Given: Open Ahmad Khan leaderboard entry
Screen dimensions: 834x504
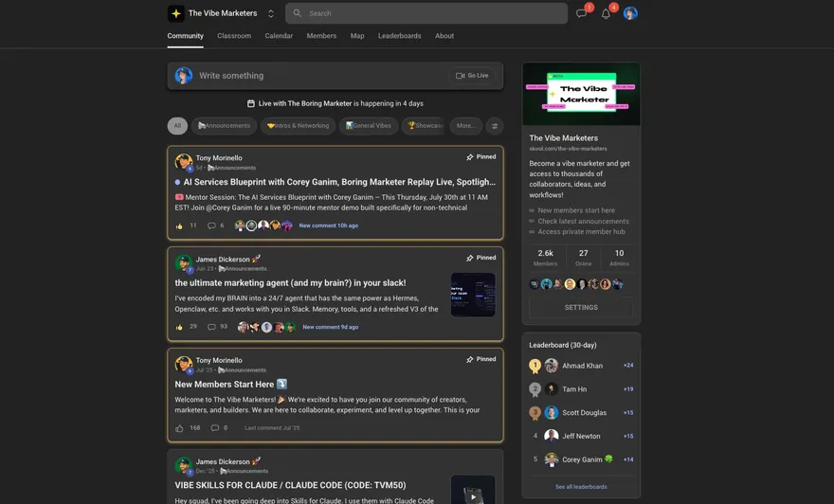Looking at the screenshot, I should point(581,366).
